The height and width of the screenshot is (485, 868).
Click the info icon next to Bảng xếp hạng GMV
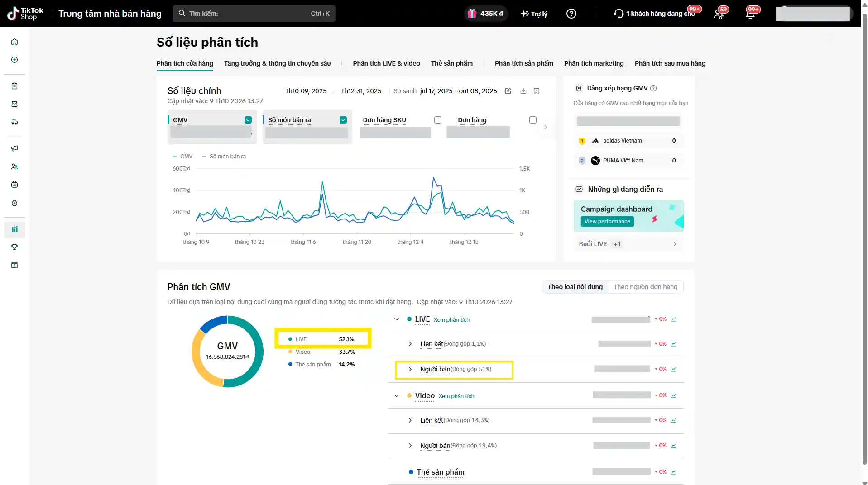point(653,88)
